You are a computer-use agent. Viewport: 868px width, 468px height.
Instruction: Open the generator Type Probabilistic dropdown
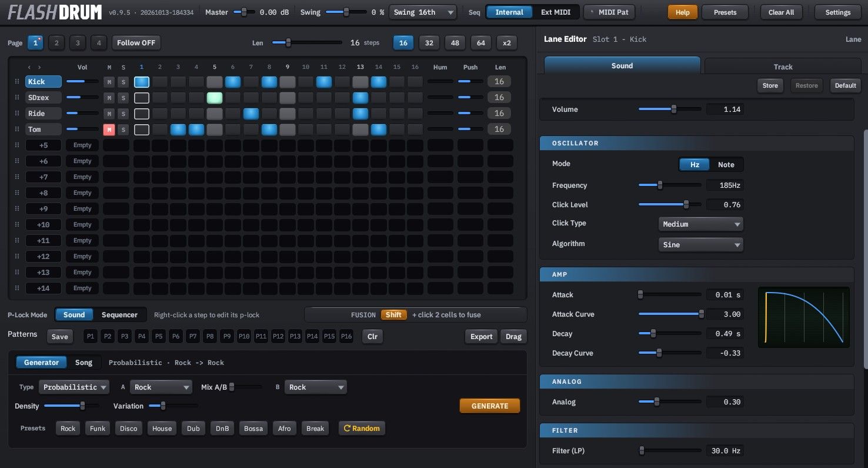(x=74, y=387)
